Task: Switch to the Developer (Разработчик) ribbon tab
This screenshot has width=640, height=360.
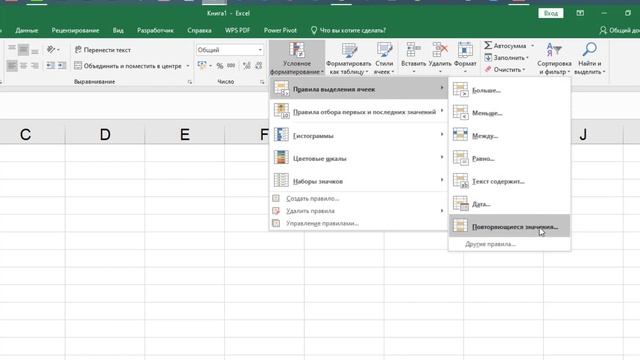Action: [x=155, y=30]
